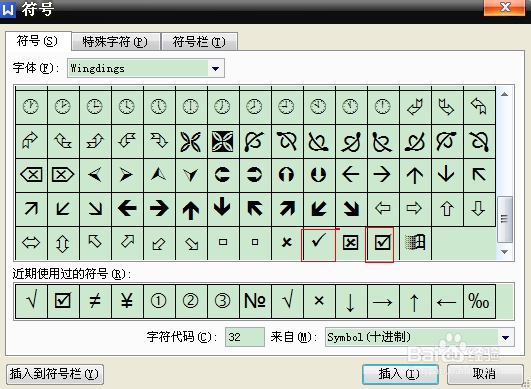Click the 插入(I) button
This screenshot has height=389, width=531.
(x=400, y=374)
